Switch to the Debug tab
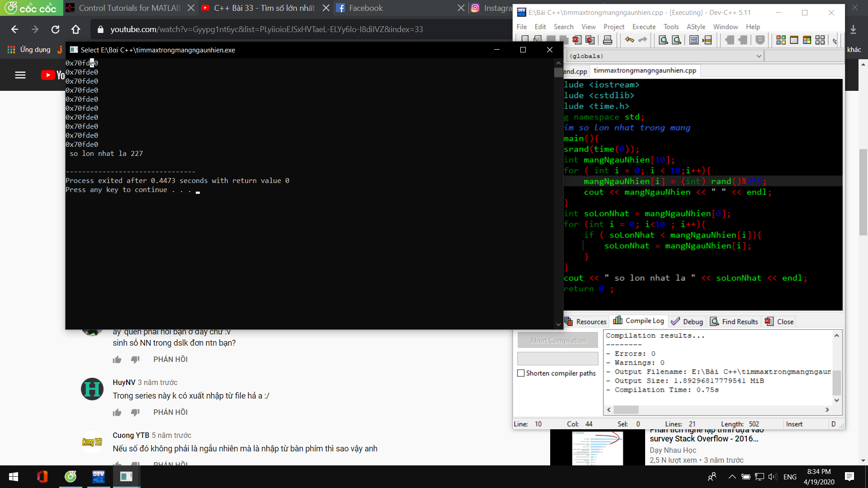Image resolution: width=868 pixels, height=488 pixels. [687, 321]
